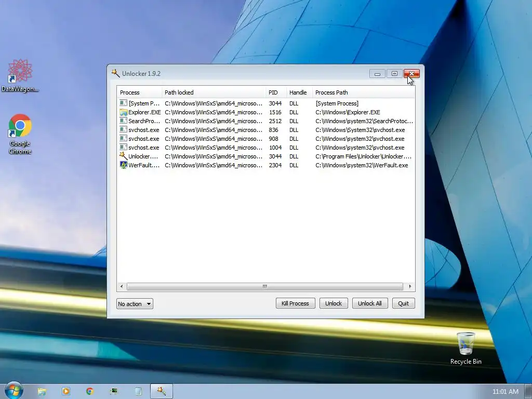Click the Kill Process button
532x399 pixels.
295,303
